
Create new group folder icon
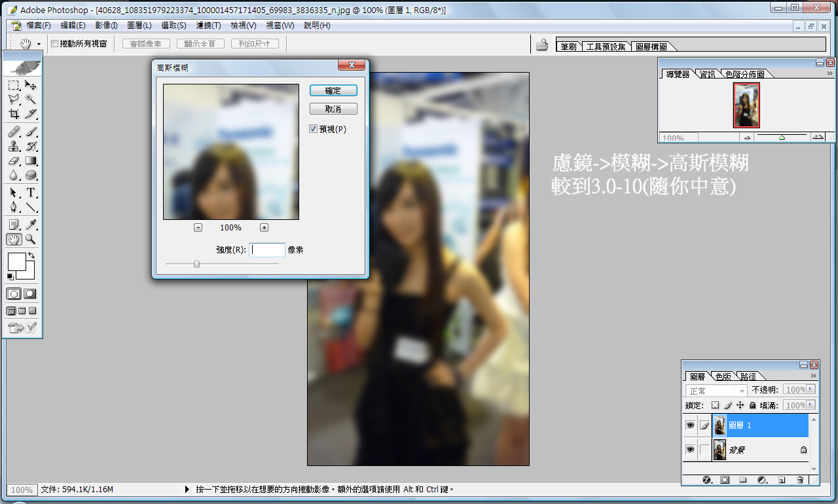click(x=743, y=480)
